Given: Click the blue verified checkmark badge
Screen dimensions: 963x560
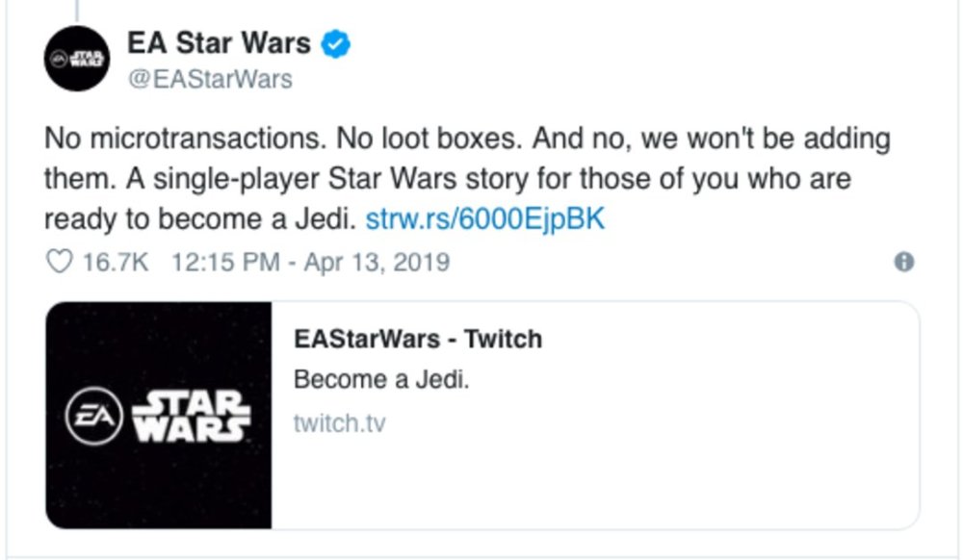Looking at the screenshot, I should tap(336, 44).
